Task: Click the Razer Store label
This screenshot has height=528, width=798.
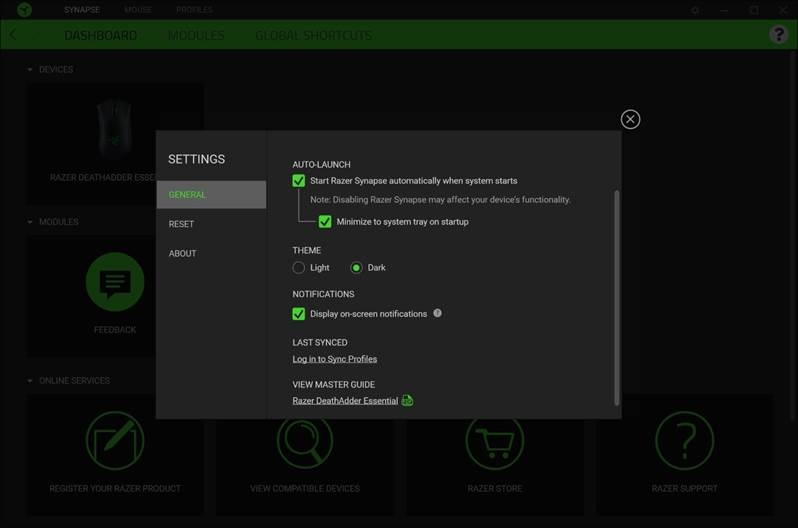Action: [x=495, y=488]
